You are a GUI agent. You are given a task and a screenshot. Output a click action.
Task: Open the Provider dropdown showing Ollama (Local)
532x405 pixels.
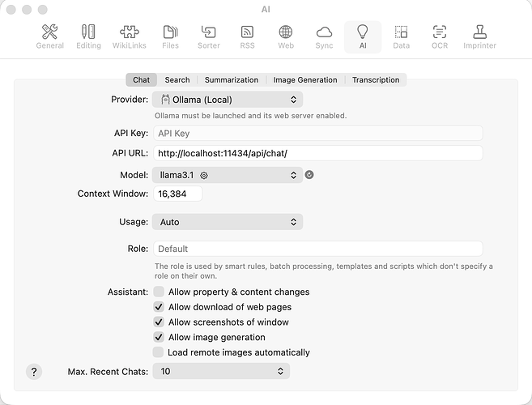coord(228,100)
